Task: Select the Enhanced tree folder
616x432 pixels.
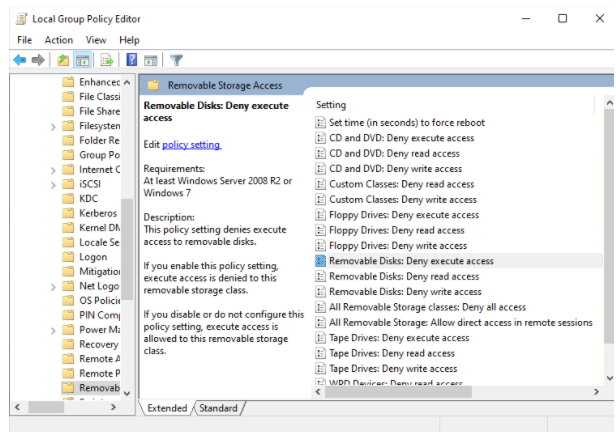Action: [91, 82]
